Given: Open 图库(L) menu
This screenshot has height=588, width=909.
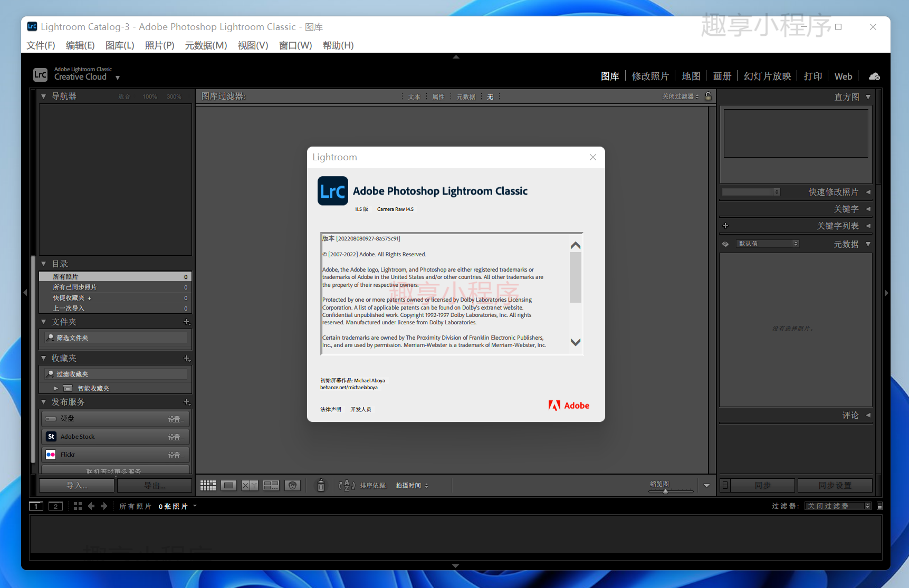Looking at the screenshot, I should [120, 45].
